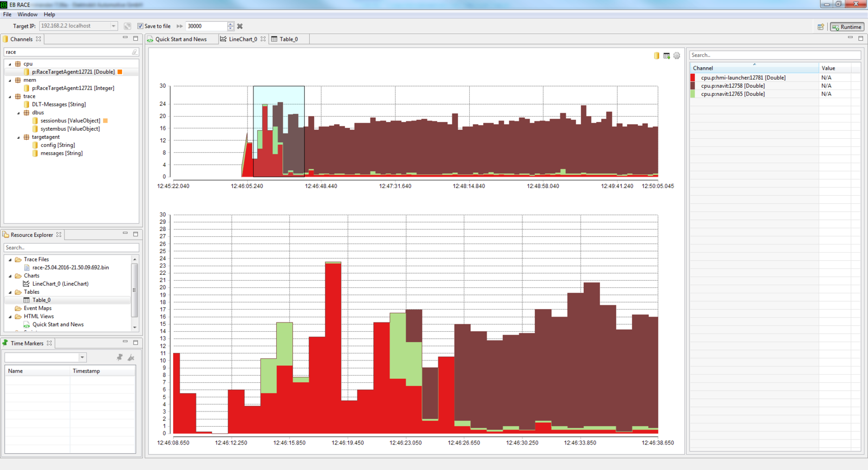The width and height of the screenshot is (868, 470).
Task: Select the LineChart_0 tab
Action: click(x=242, y=39)
